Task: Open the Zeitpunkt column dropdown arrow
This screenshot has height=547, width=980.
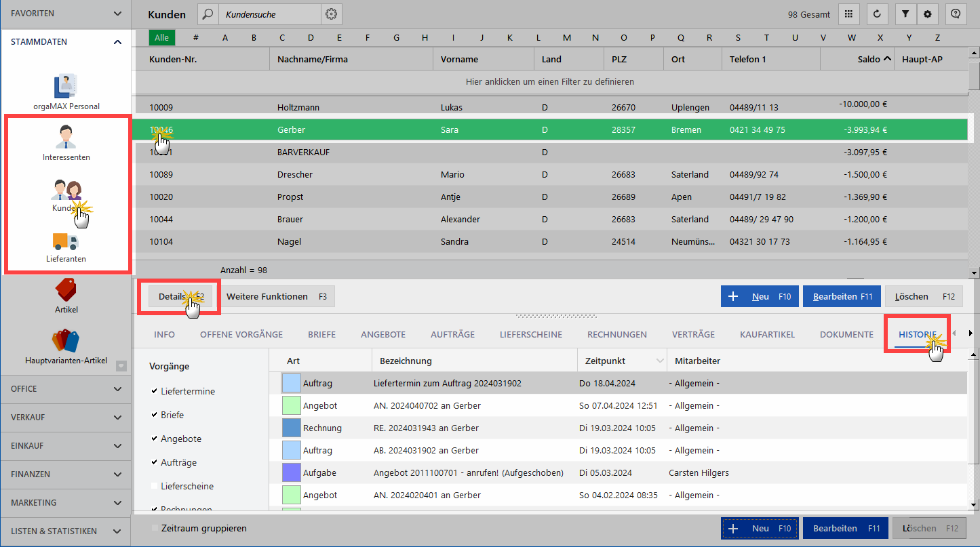Action: tap(660, 361)
